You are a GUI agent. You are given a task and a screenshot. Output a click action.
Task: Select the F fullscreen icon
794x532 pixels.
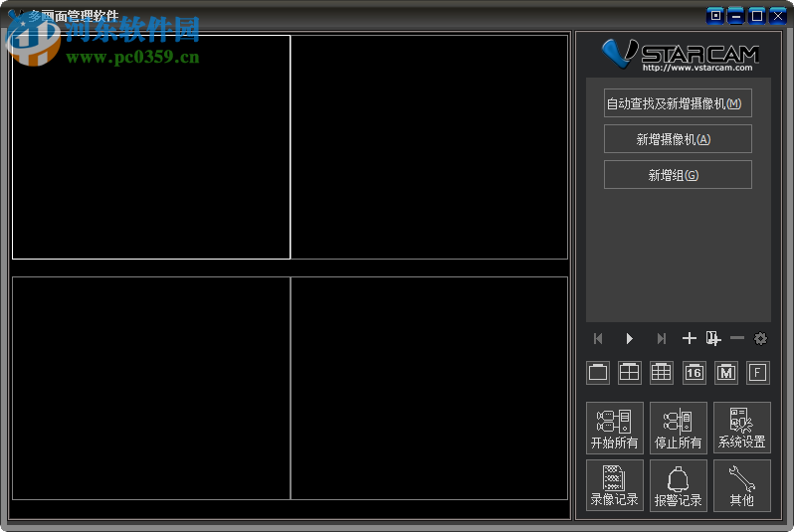click(757, 373)
